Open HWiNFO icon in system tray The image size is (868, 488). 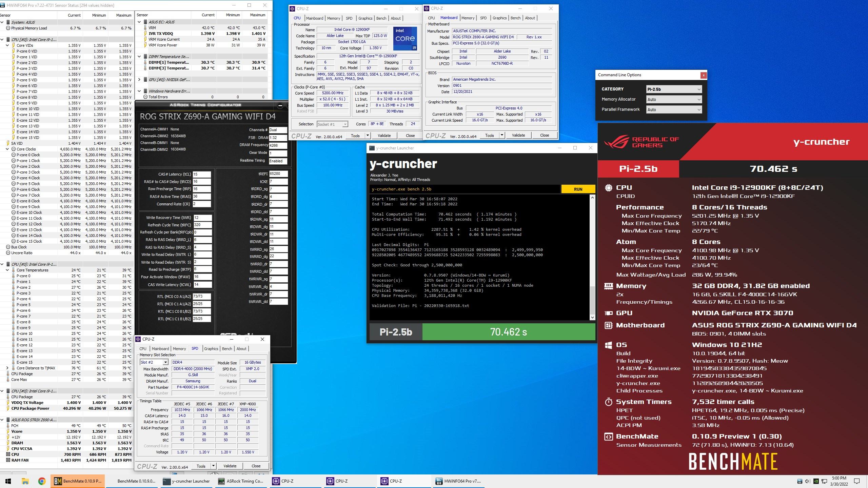point(800,481)
